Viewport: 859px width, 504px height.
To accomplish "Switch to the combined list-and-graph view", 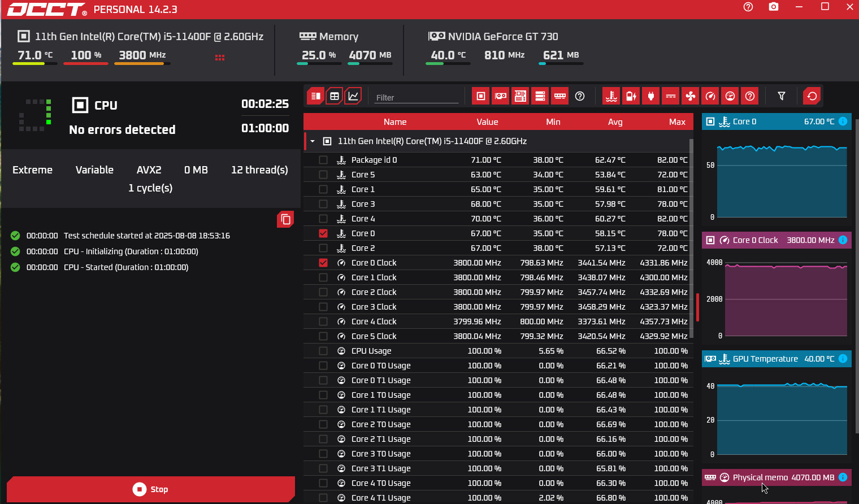I will [x=315, y=96].
